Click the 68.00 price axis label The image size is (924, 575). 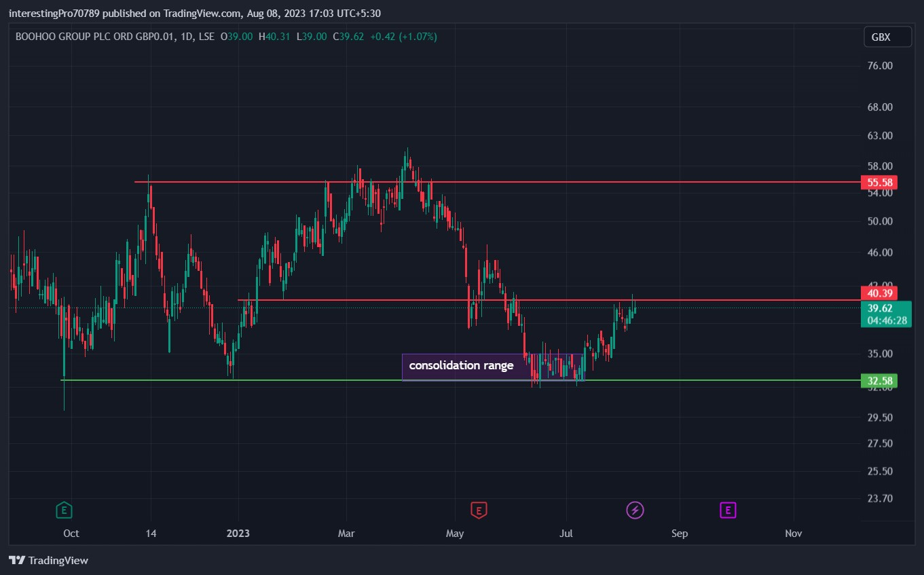click(x=881, y=107)
